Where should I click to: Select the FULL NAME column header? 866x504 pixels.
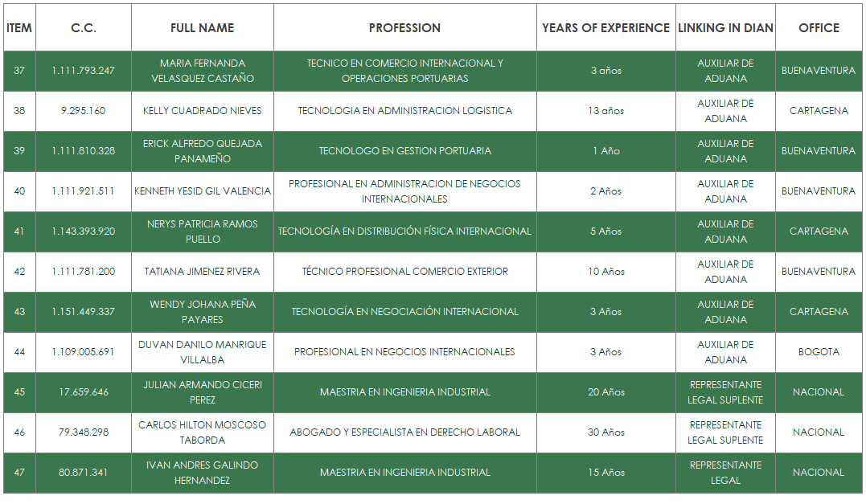pyautogui.click(x=202, y=27)
